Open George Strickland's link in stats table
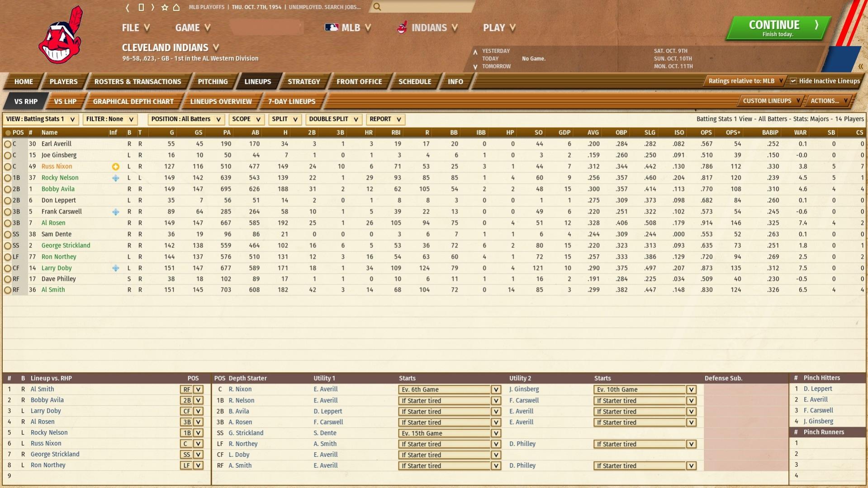This screenshot has width=868, height=488. tap(66, 246)
